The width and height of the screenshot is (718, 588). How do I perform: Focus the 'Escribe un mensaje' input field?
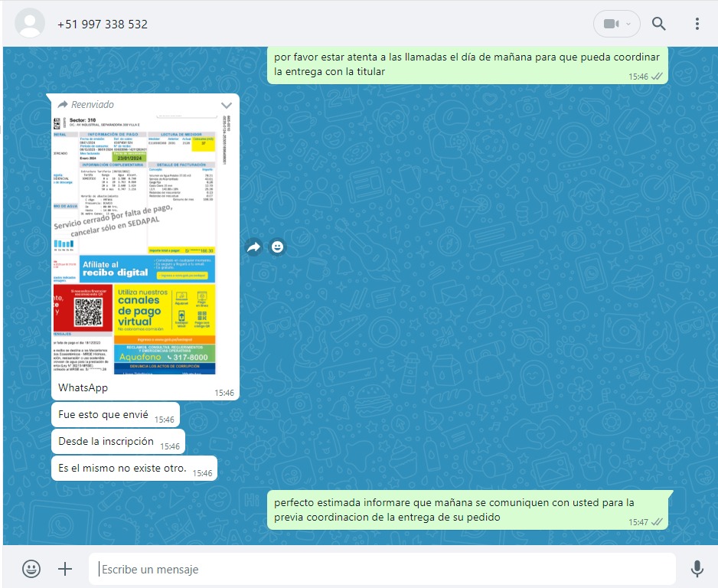pyautogui.click(x=383, y=569)
